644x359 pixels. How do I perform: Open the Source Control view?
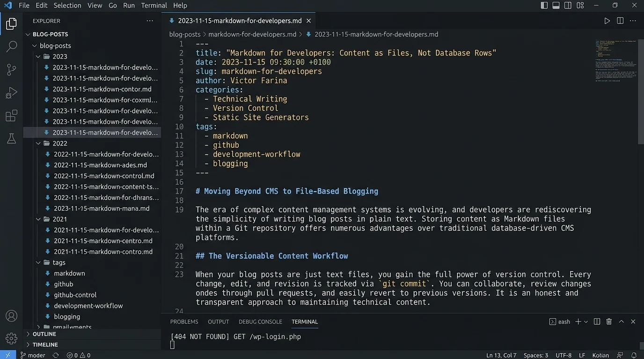tap(11, 70)
